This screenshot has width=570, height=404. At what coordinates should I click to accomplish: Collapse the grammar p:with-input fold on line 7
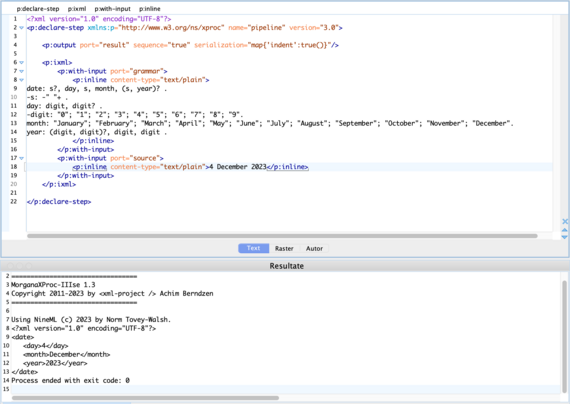(21, 71)
